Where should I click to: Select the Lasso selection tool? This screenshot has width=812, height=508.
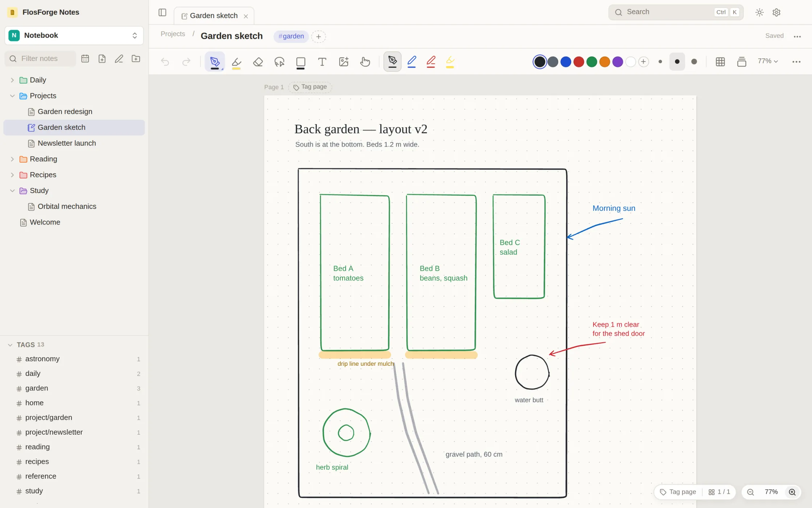click(x=279, y=62)
